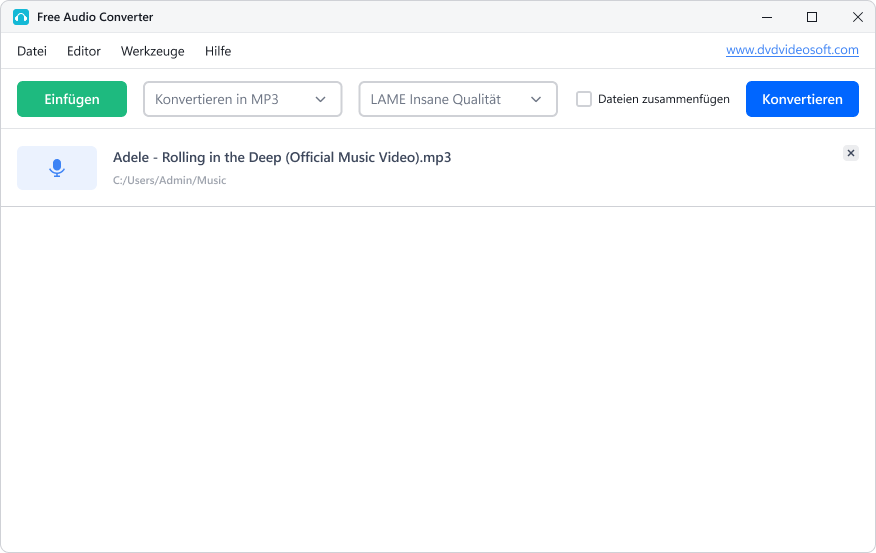
Task: Open the Werkzeuge menu
Action: [153, 51]
